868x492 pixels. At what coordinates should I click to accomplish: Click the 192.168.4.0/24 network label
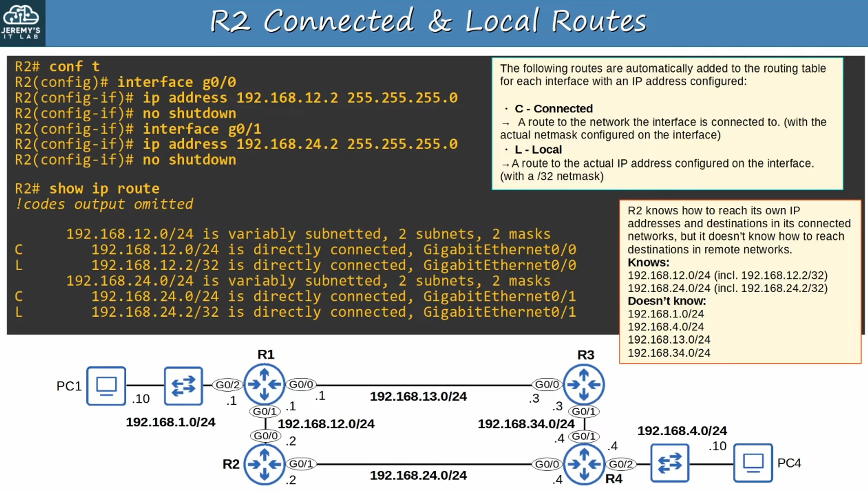click(682, 431)
